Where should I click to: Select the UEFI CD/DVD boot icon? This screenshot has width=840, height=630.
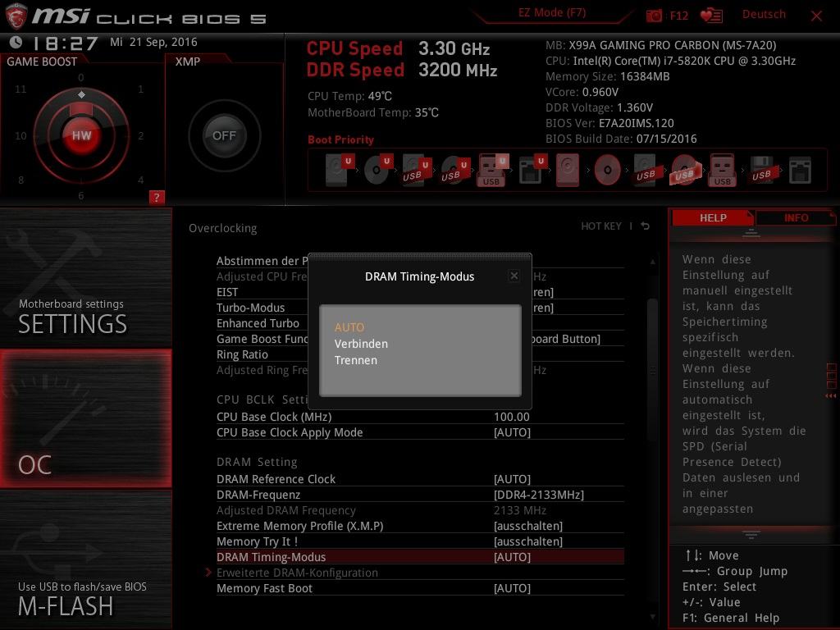click(378, 170)
